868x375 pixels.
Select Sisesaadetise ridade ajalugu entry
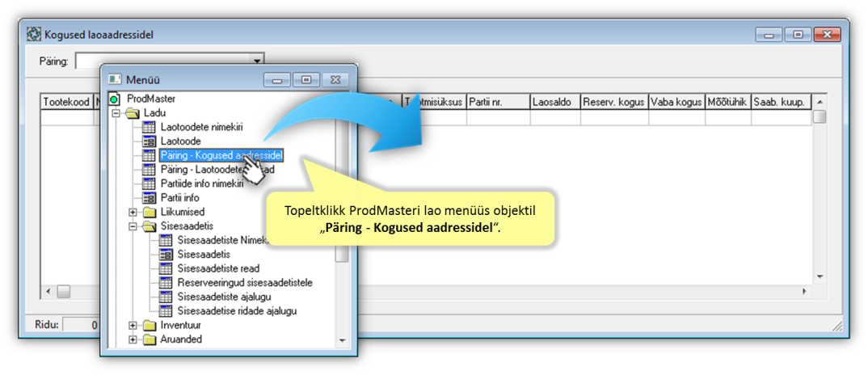[x=237, y=310]
